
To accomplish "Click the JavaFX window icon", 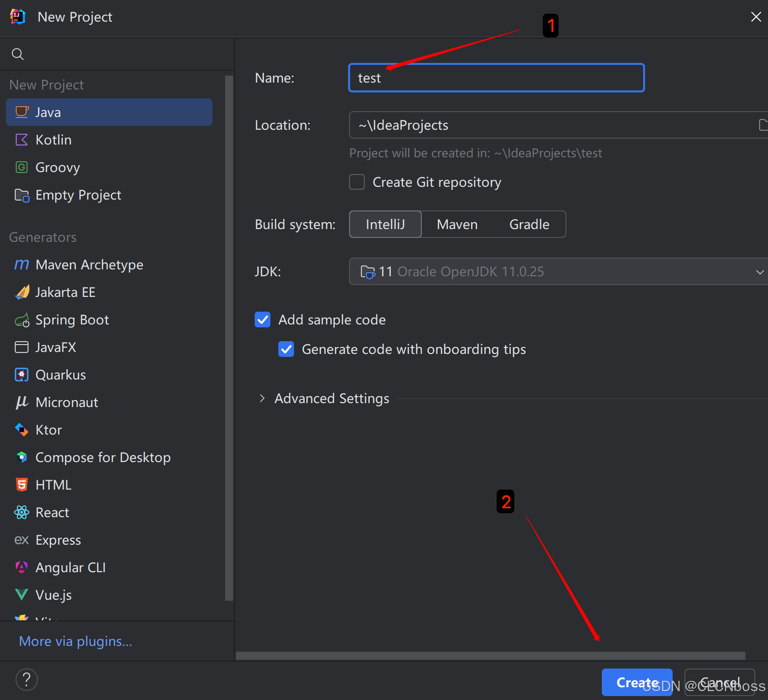I will tap(22, 347).
